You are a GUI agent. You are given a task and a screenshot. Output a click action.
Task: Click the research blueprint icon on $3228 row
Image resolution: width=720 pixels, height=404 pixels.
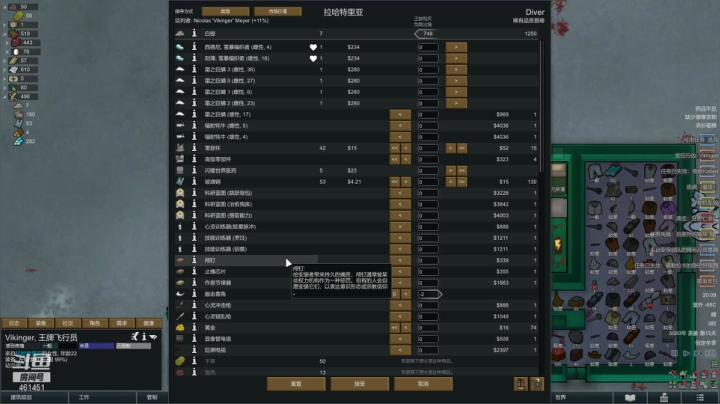click(180, 193)
